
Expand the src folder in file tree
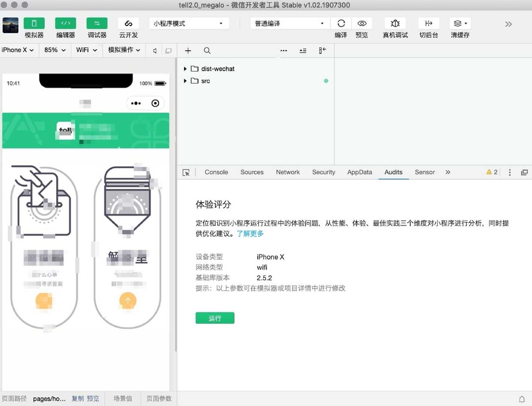point(186,81)
